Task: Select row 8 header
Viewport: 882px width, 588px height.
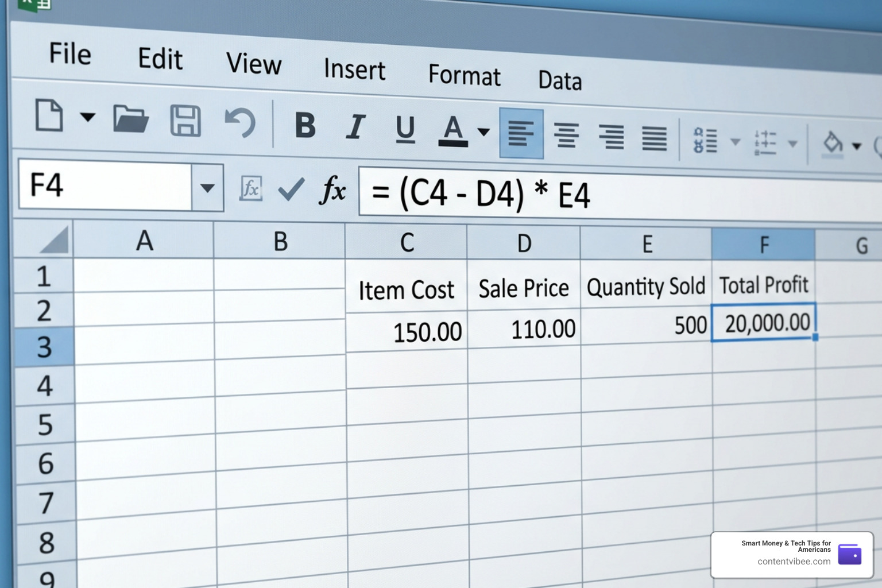Action: 47,543
